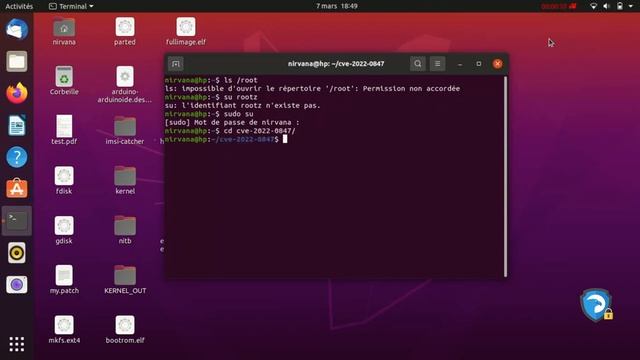Open the clock and calendar panel
This screenshot has width=640, height=360.
pos(337,6)
